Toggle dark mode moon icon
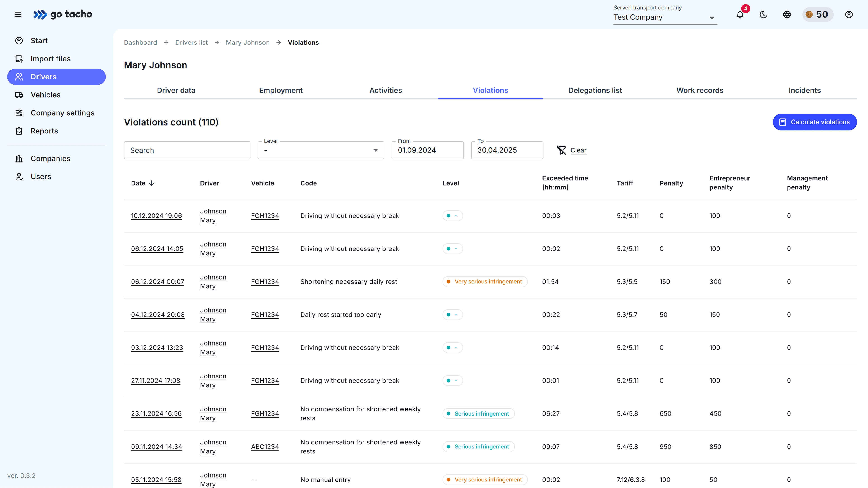This screenshot has width=868, height=488. pos(764,14)
